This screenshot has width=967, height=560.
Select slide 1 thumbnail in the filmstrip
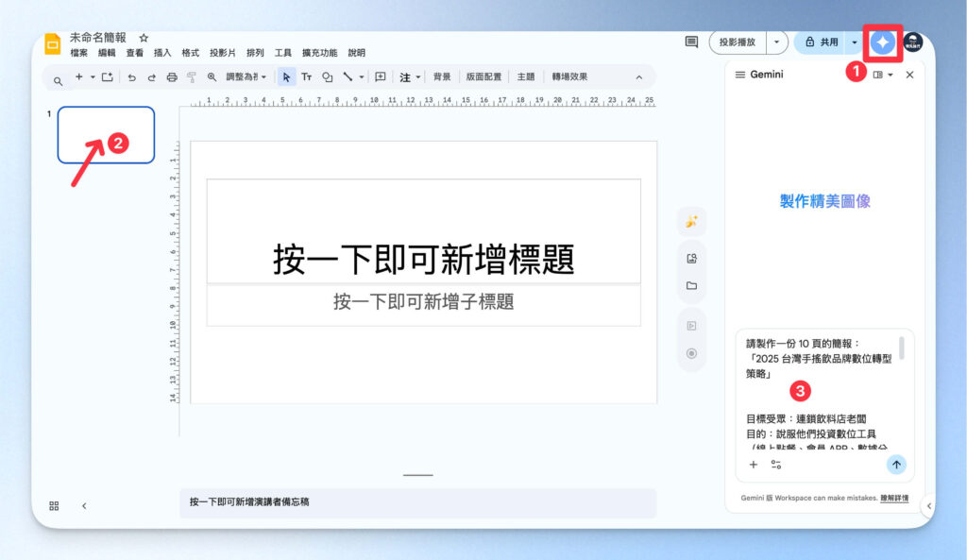coord(106,135)
